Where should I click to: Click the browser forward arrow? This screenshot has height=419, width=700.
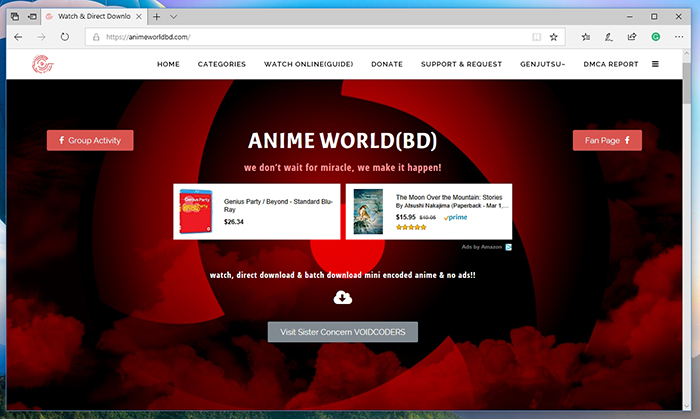[41, 37]
